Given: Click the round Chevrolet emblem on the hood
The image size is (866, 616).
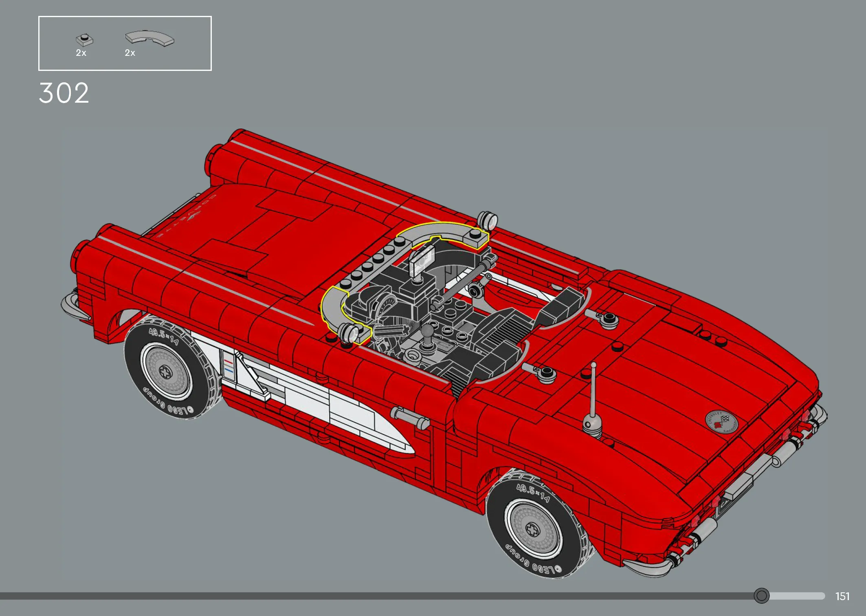Looking at the screenshot, I should [721, 422].
